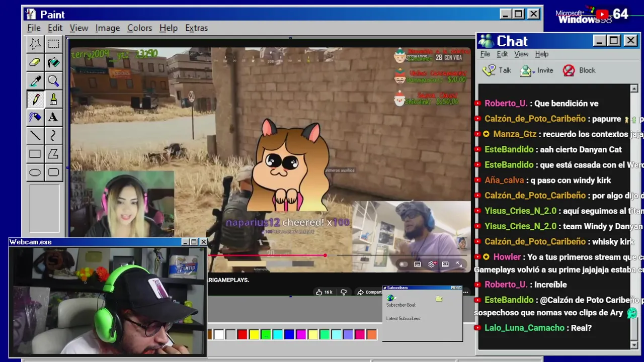
Task: Pick the red color swatch
Action: click(x=242, y=334)
